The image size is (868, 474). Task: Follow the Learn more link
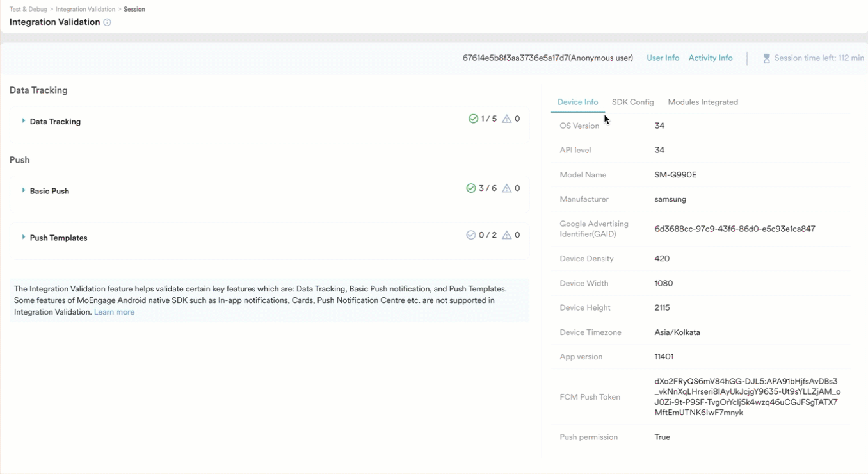(114, 312)
